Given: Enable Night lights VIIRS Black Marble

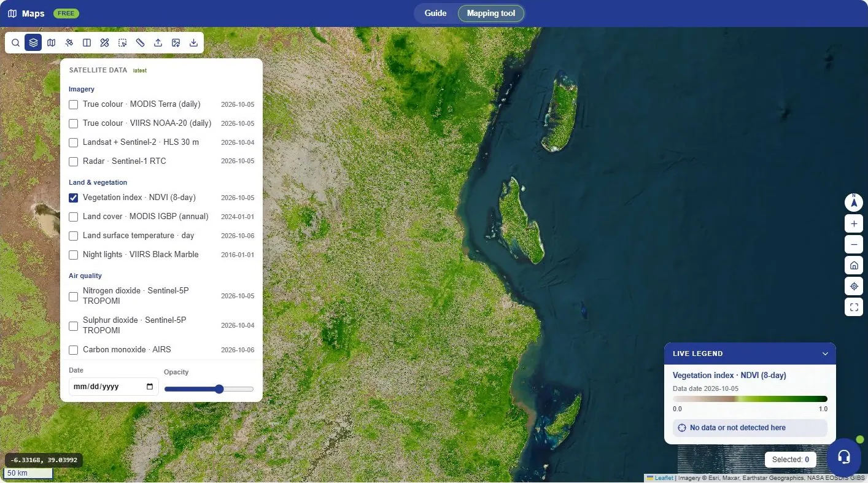Looking at the screenshot, I should [x=73, y=255].
